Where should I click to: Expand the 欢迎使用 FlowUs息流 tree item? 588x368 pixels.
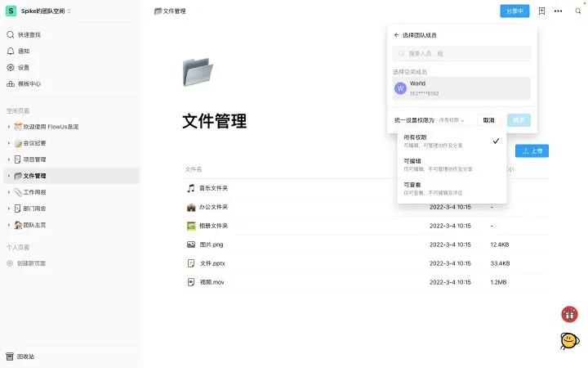pos(9,127)
